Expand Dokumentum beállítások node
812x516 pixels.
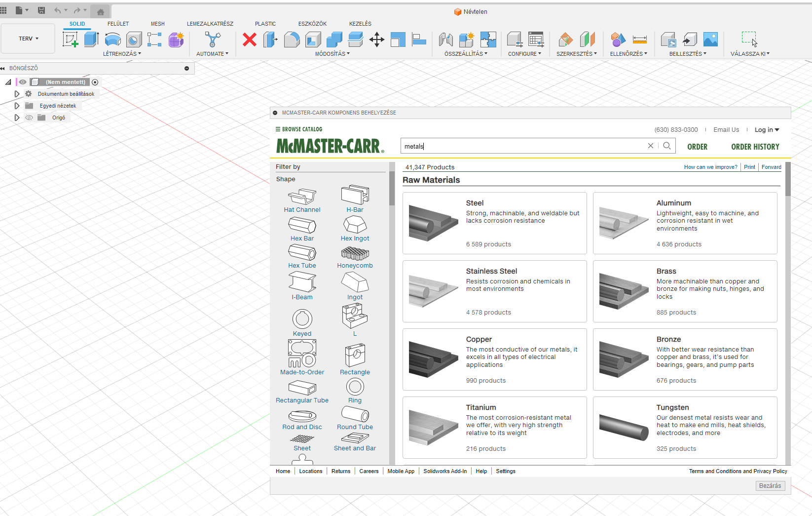17,94
